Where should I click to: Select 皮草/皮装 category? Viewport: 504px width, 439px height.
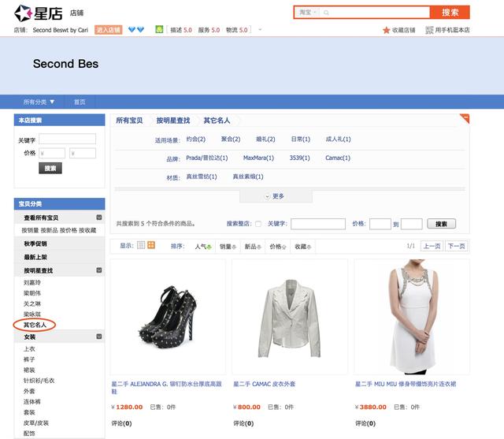point(35,423)
